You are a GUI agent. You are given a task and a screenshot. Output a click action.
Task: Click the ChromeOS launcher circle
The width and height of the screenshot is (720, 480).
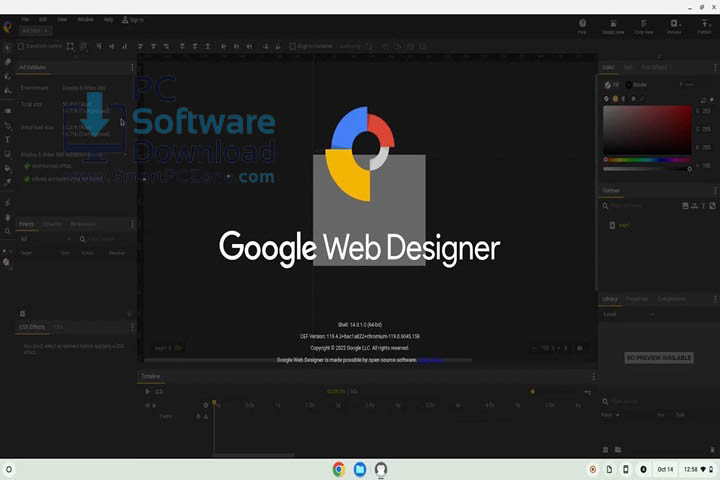pyautogui.click(x=9, y=469)
